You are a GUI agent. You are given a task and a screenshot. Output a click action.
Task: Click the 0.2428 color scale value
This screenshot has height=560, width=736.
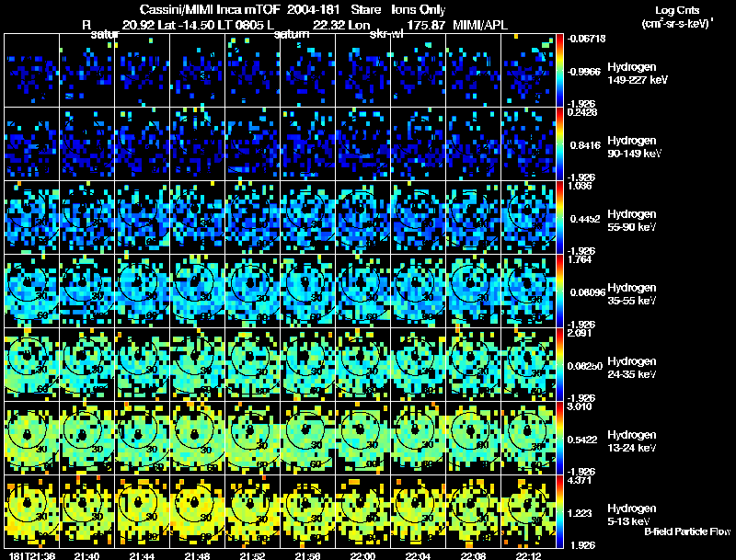582,112
